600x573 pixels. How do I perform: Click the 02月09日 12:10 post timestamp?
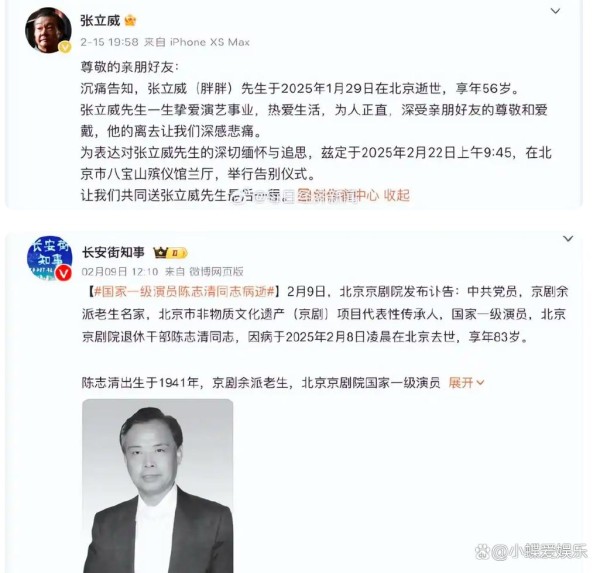(120, 271)
